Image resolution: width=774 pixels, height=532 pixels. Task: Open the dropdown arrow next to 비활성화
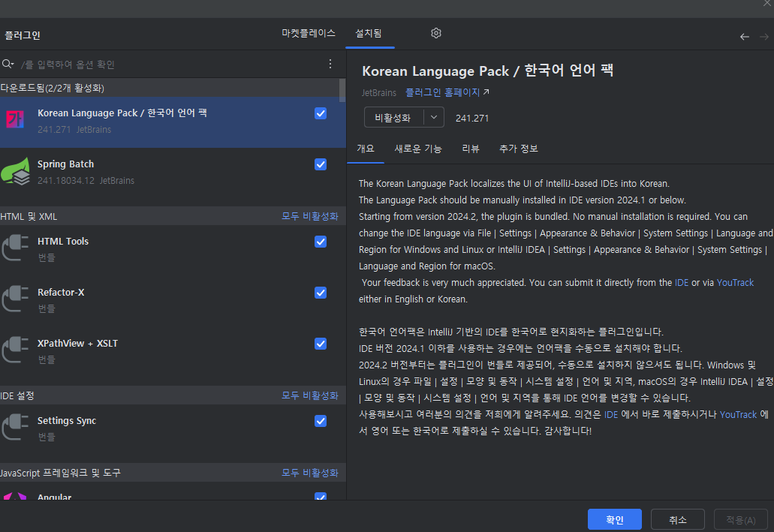(434, 118)
